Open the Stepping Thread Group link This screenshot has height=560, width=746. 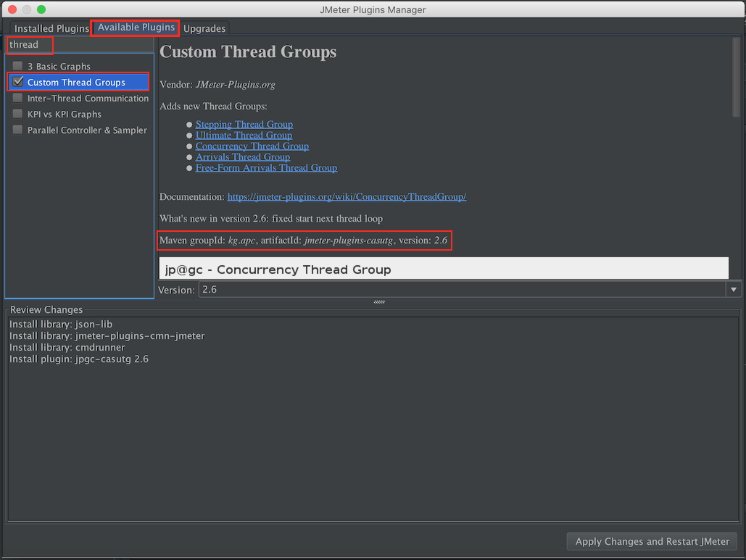coord(244,125)
